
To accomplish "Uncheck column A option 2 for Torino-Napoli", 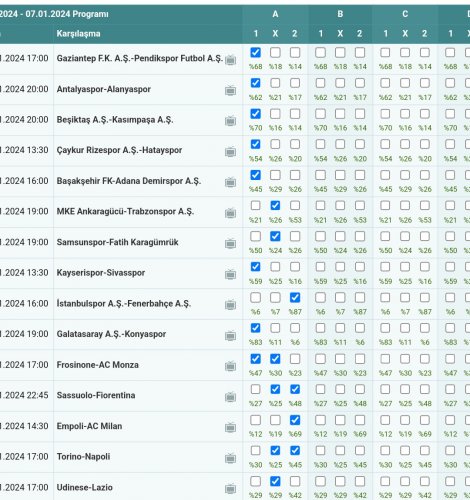I will (295, 450).
